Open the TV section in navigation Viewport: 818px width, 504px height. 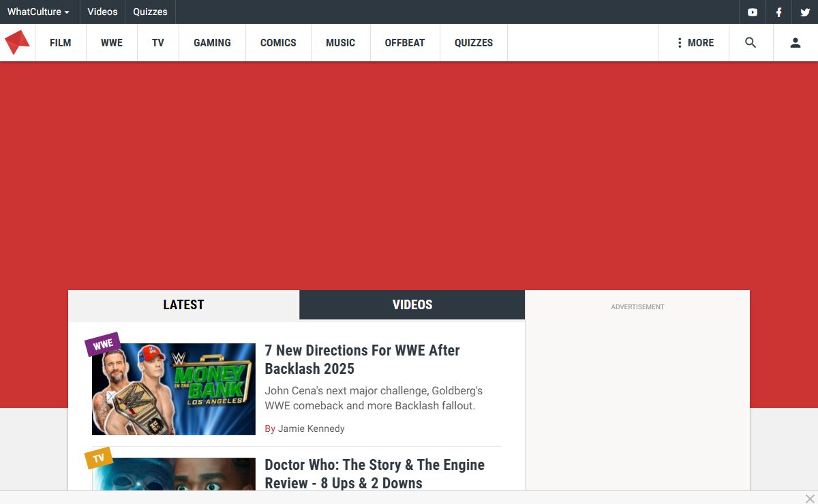coord(158,42)
